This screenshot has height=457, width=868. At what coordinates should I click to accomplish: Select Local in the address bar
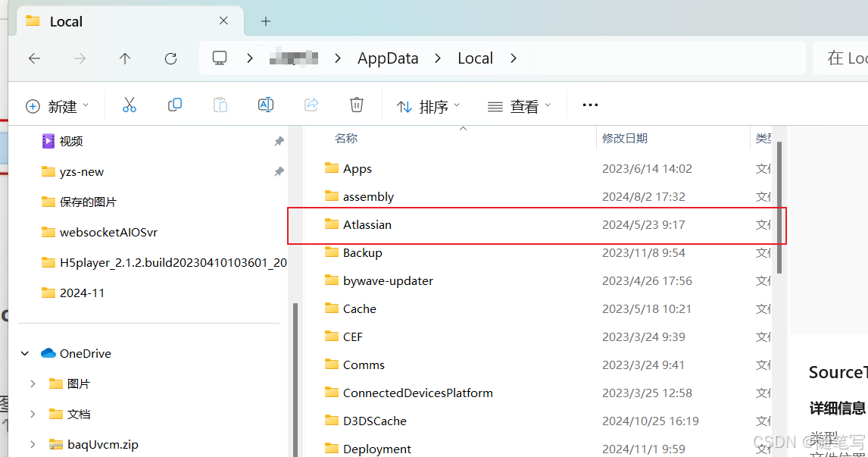click(475, 58)
